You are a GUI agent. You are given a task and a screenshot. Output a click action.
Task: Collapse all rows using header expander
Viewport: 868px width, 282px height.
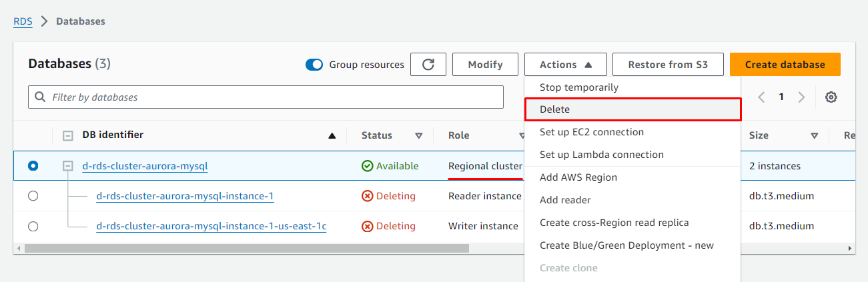[x=67, y=136]
